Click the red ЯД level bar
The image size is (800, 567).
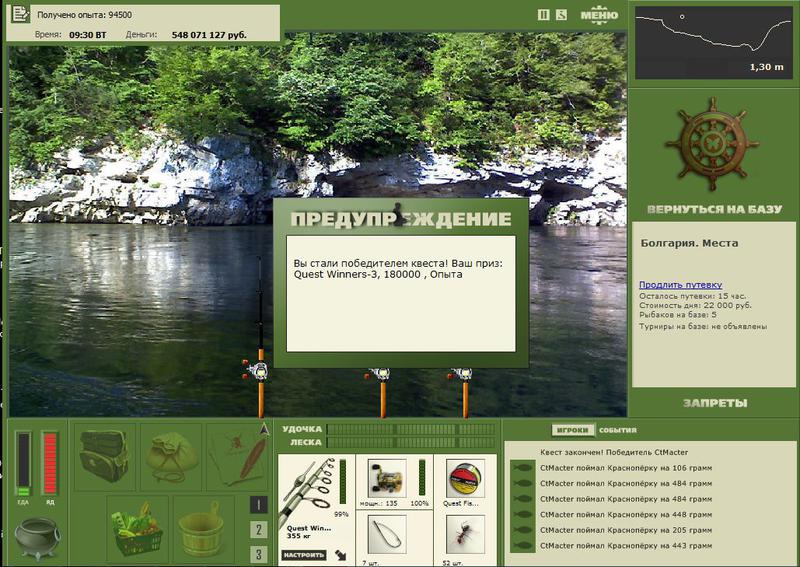[50, 464]
